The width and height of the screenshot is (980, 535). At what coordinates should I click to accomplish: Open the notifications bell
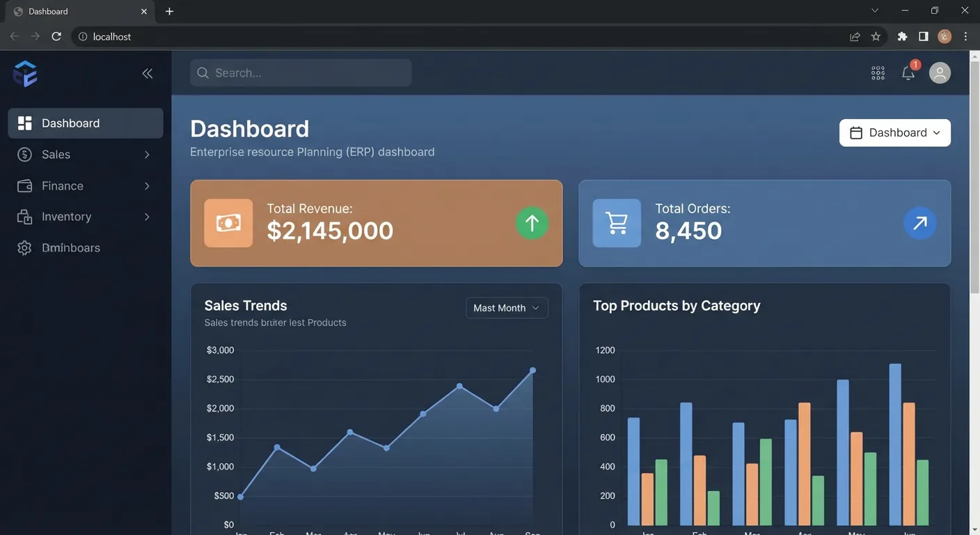click(908, 72)
